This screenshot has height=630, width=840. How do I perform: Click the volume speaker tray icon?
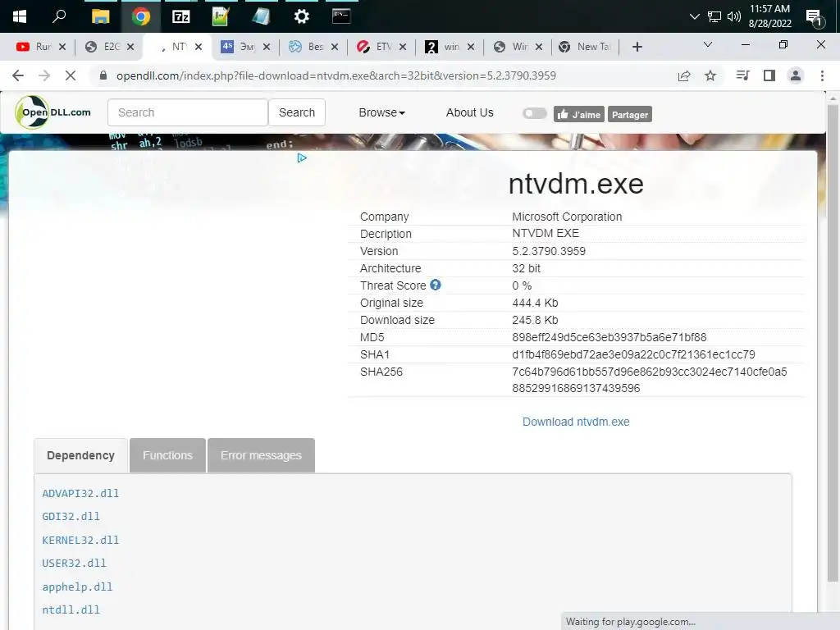(734, 16)
